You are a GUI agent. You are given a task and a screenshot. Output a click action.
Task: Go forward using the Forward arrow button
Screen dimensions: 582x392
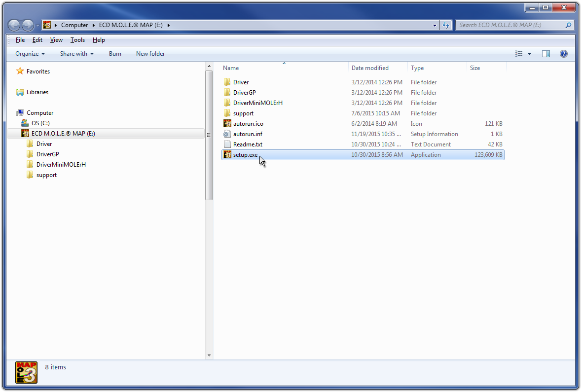[x=28, y=25]
